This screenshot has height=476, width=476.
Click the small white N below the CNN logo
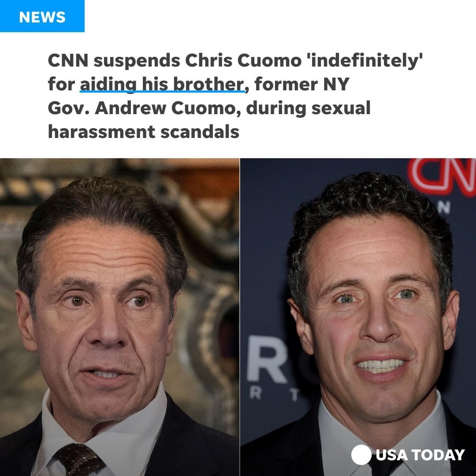click(x=443, y=208)
